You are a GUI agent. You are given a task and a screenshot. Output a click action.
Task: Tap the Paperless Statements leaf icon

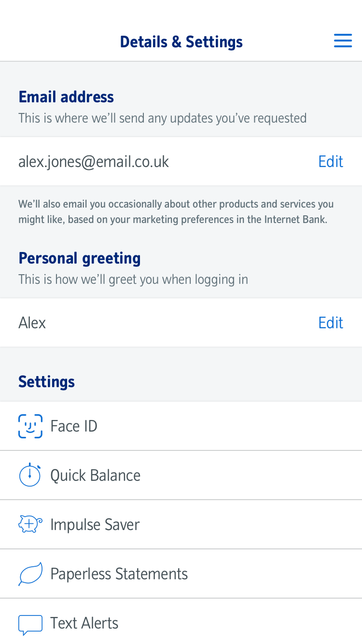pyautogui.click(x=30, y=574)
